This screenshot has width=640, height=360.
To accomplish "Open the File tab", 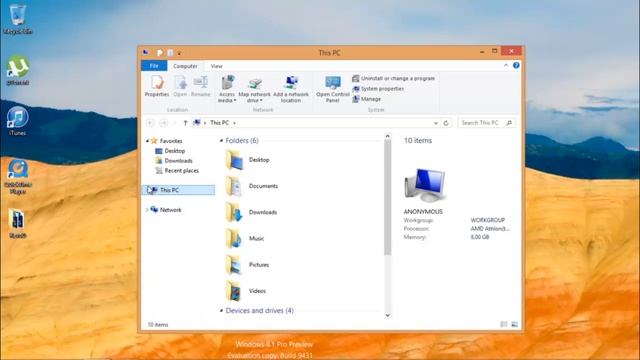I will click(154, 66).
